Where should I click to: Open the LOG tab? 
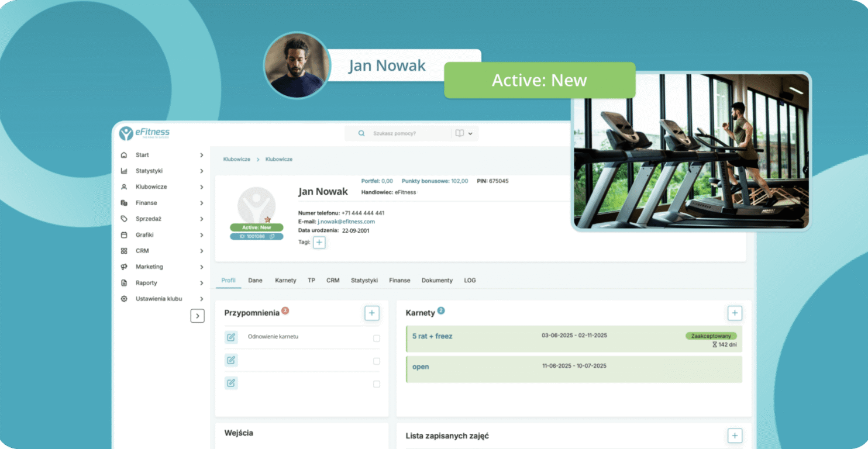470,281
